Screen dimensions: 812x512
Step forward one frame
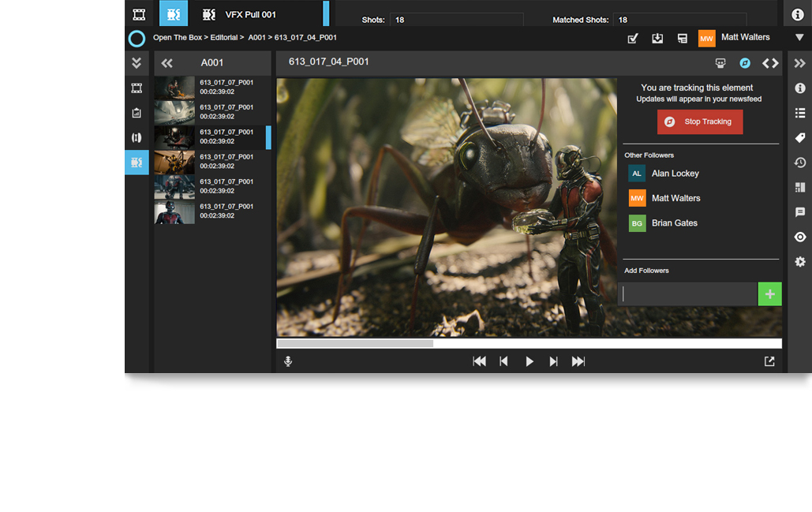point(554,361)
